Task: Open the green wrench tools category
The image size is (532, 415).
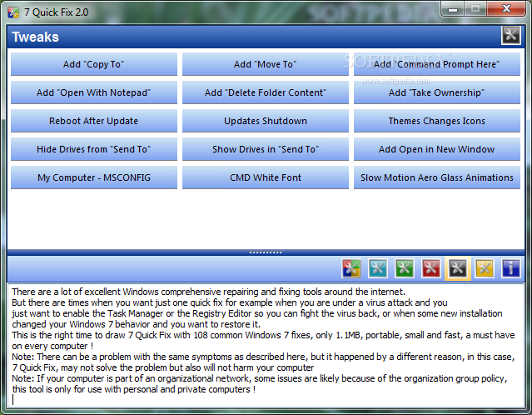Action: [405, 268]
